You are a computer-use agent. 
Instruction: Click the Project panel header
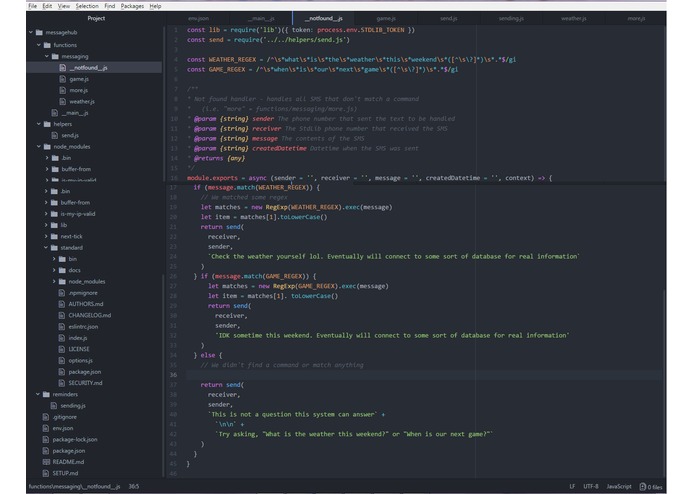tap(96, 19)
